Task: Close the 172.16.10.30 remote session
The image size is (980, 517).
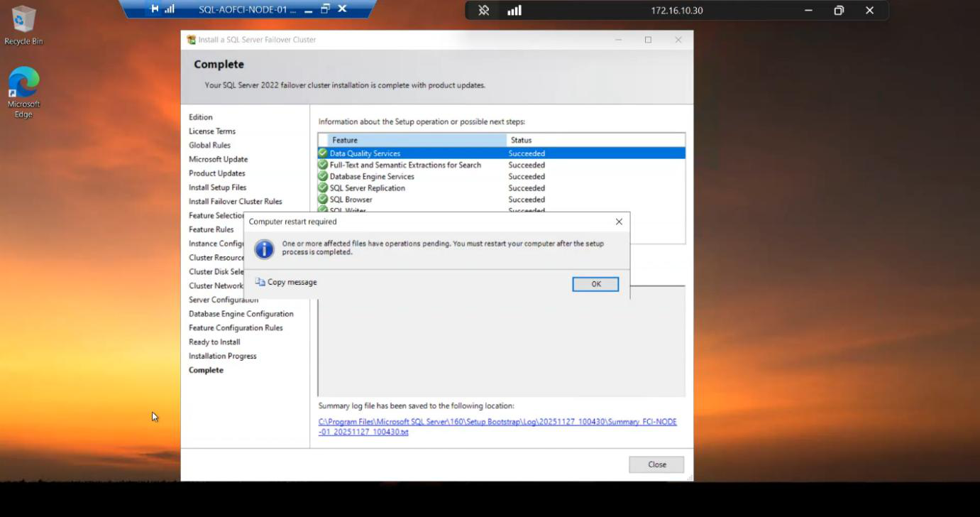Action: click(x=869, y=10)
